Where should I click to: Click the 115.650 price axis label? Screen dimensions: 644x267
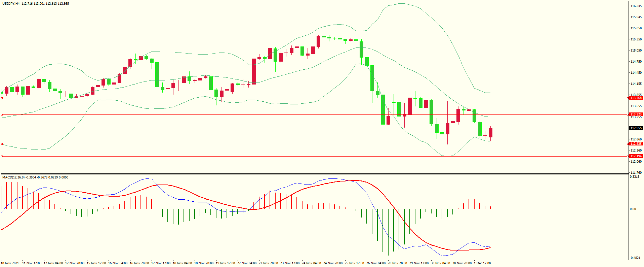pos(636,28)
